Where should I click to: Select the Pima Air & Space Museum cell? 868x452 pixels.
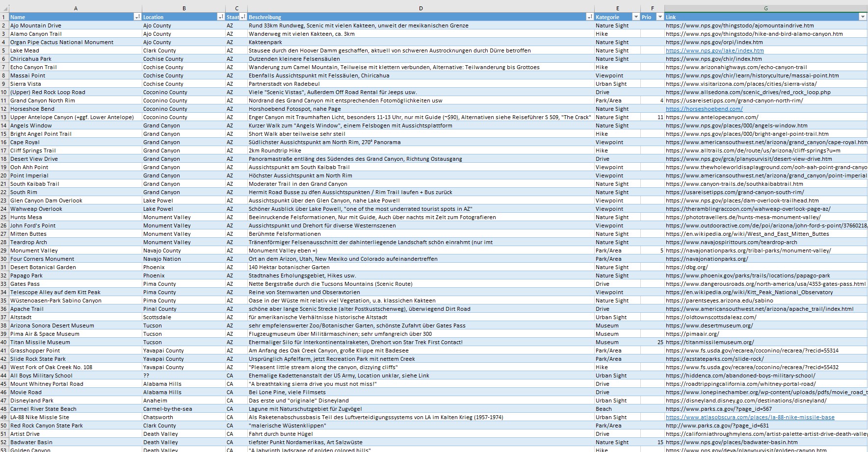76,334
